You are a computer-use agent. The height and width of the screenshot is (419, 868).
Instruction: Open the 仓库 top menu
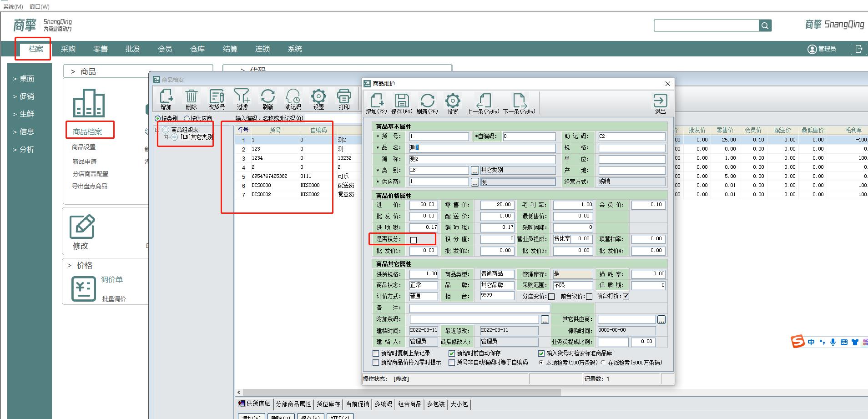click(x=197, y=49)
